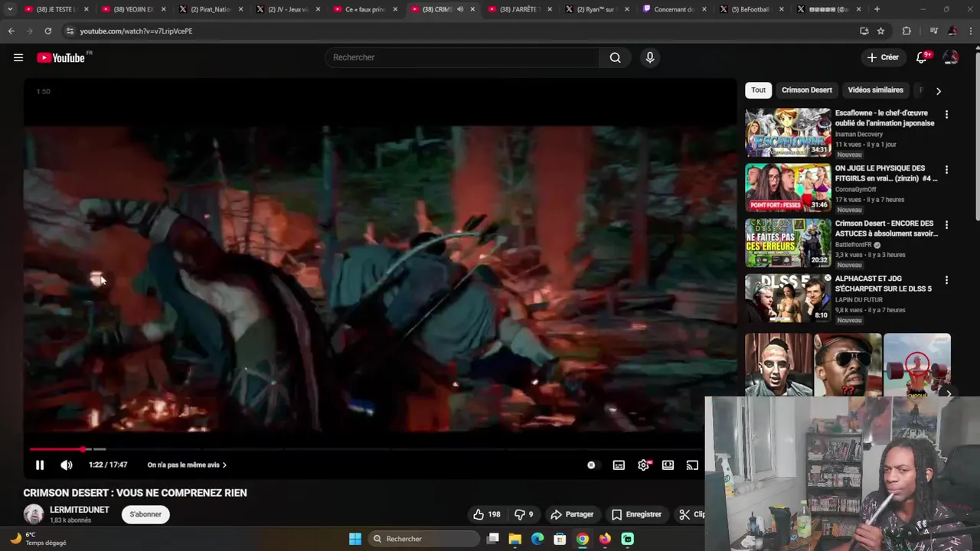Open Task View from the taskbar
This screenshot has width=980, height=551.
tap(493, 539)
